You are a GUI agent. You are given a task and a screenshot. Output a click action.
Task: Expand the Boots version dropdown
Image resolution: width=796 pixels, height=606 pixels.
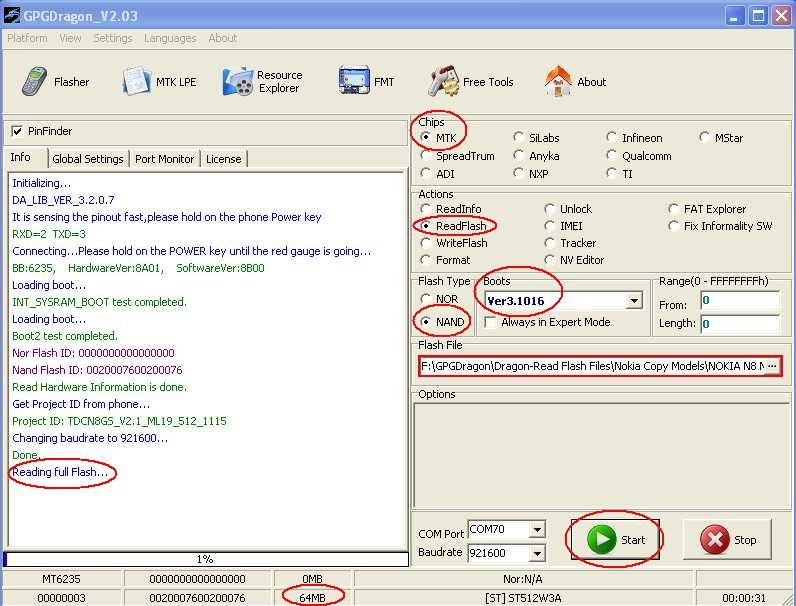(634, 301)
